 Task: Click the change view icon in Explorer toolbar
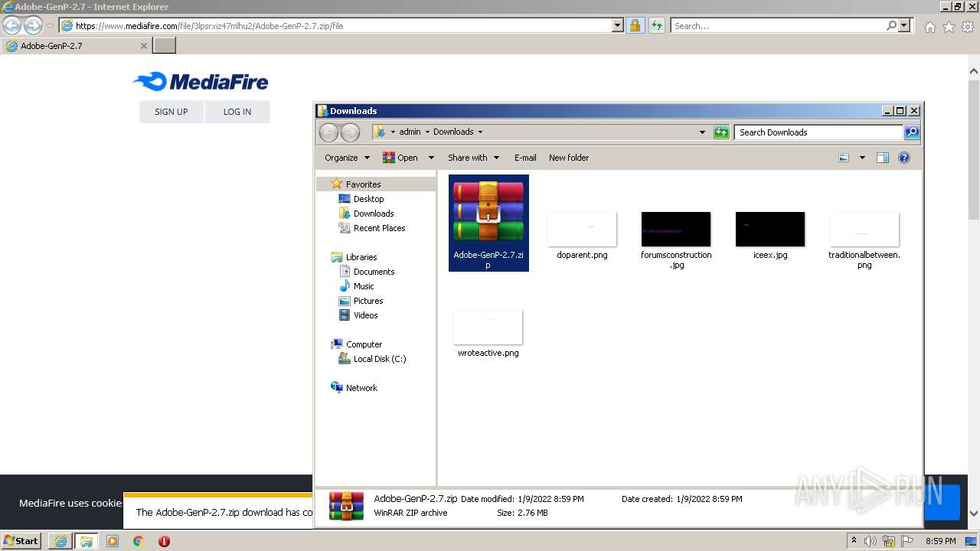click(844, 158)
